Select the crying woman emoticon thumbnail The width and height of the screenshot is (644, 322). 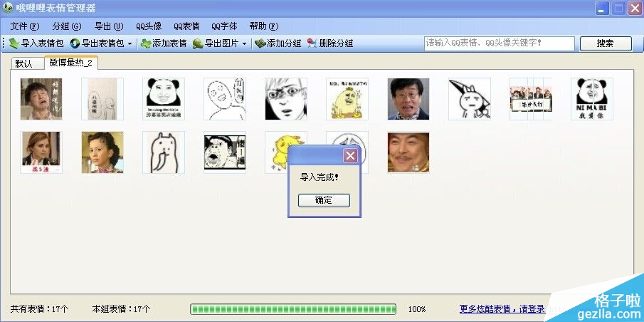tap(41, 99)
